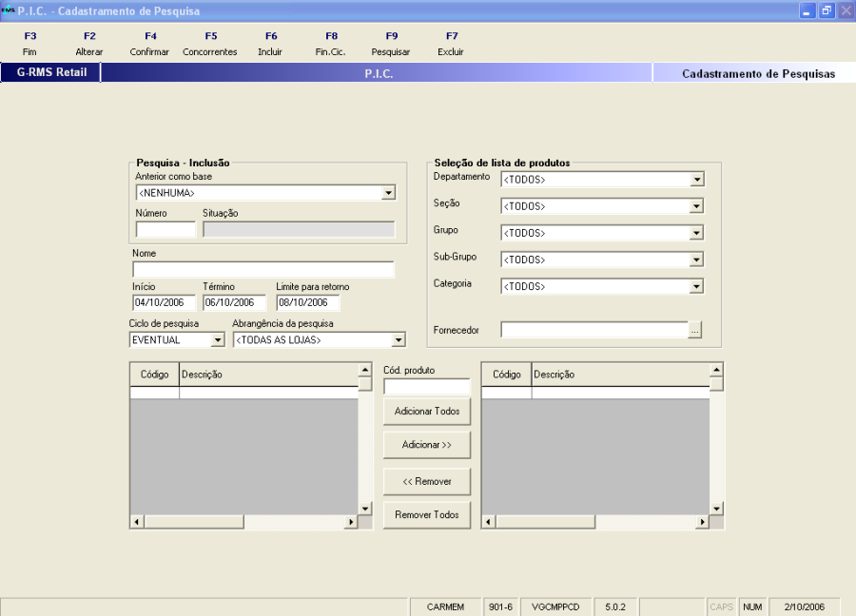
Task: Click F7 Excluir toolbar item
Action: click(451, 44)
